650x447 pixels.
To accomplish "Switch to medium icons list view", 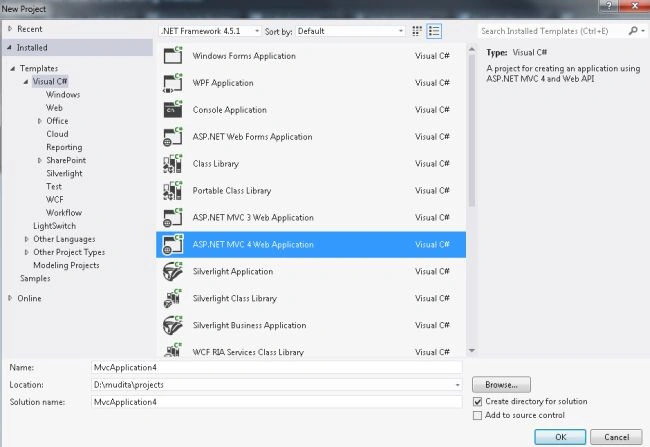I will [x=434, y=31].
